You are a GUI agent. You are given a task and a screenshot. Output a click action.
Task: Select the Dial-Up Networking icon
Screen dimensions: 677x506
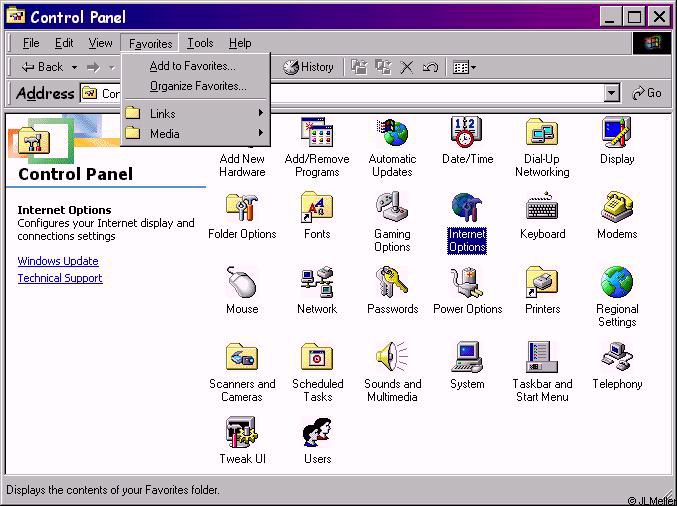(542, 133)
